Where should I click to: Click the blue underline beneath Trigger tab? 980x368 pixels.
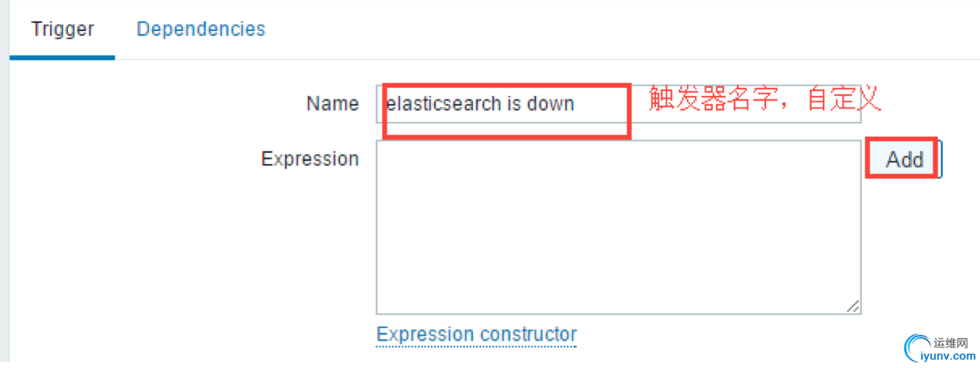coord(62,57)
